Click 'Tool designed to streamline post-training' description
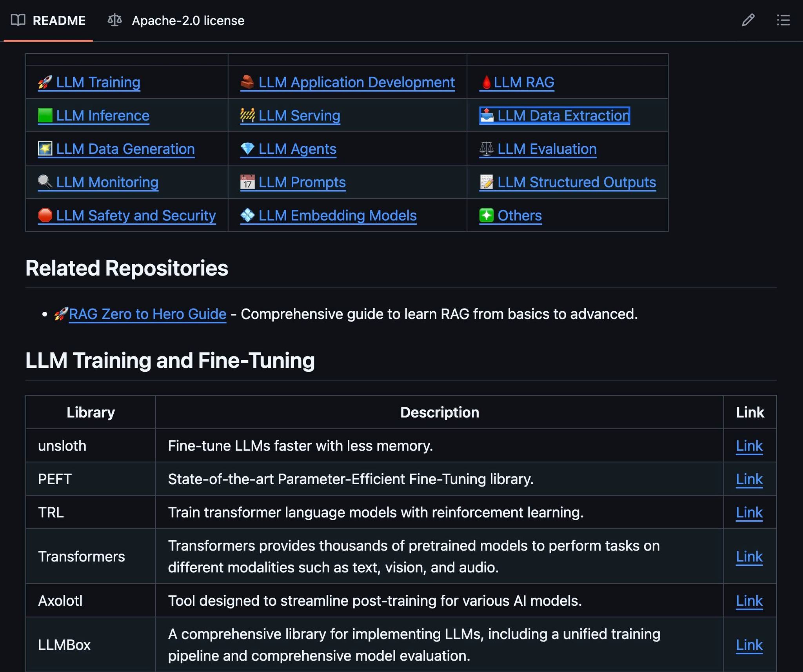The width and height of the screenshot is (803, 672). pyautogui.click(x=375, y=601)
